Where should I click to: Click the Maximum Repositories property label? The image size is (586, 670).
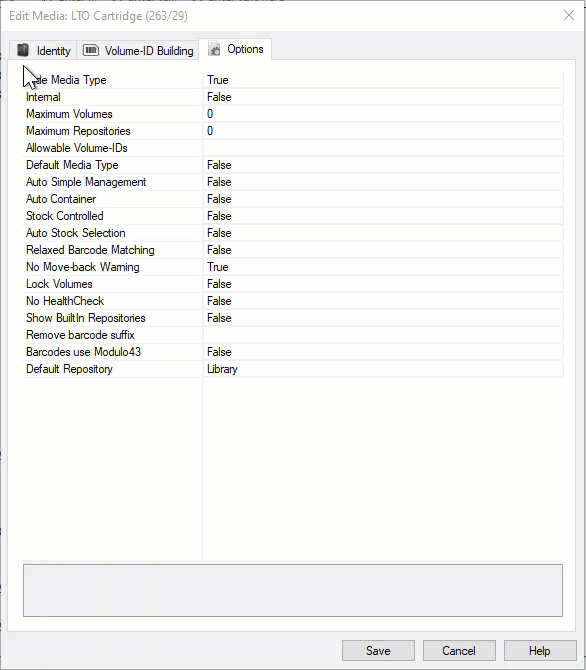78,131
